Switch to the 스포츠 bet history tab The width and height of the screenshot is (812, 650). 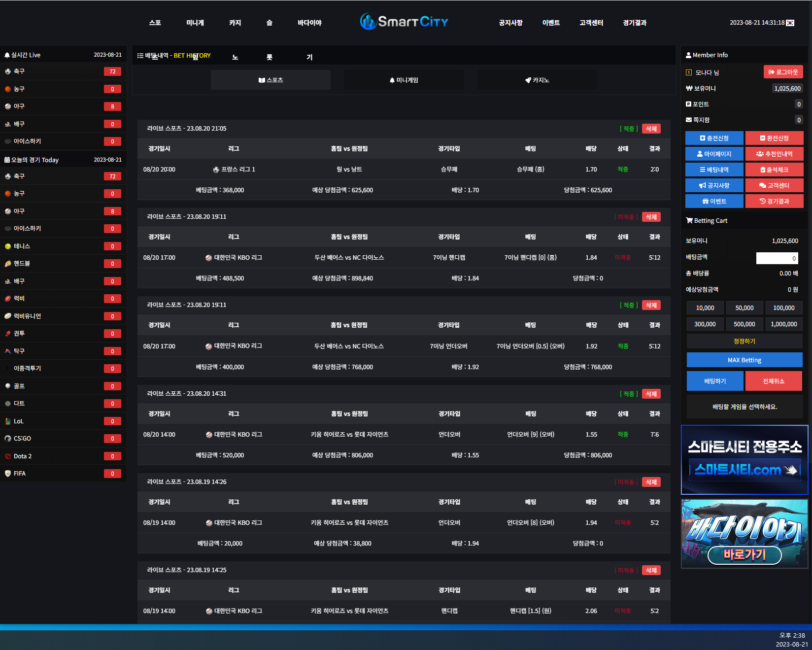271,80
